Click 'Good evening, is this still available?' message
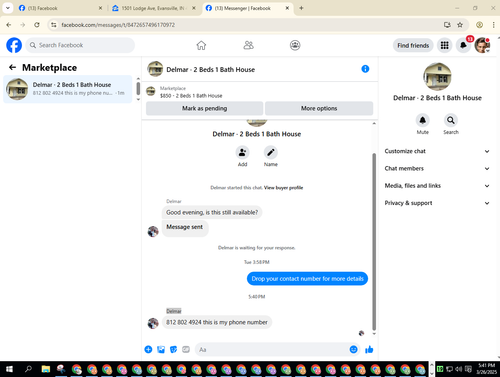This screenshot has width=500, height=377. coord(212,212)
